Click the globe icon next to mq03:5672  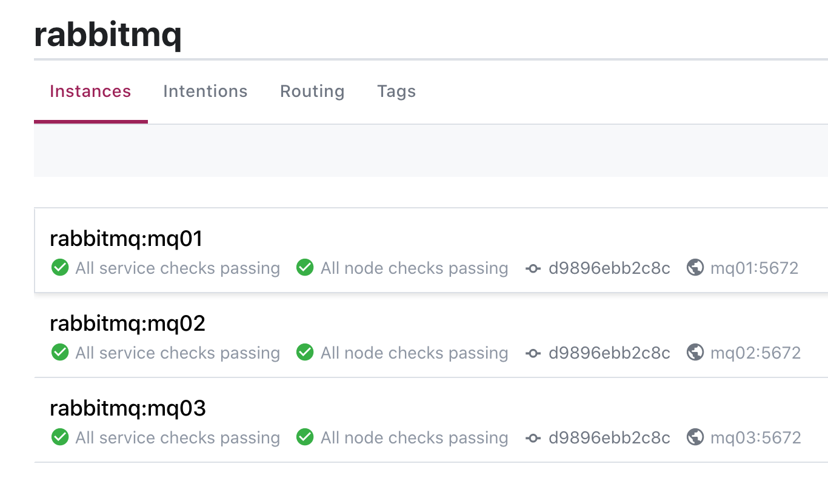click(695, 437)
